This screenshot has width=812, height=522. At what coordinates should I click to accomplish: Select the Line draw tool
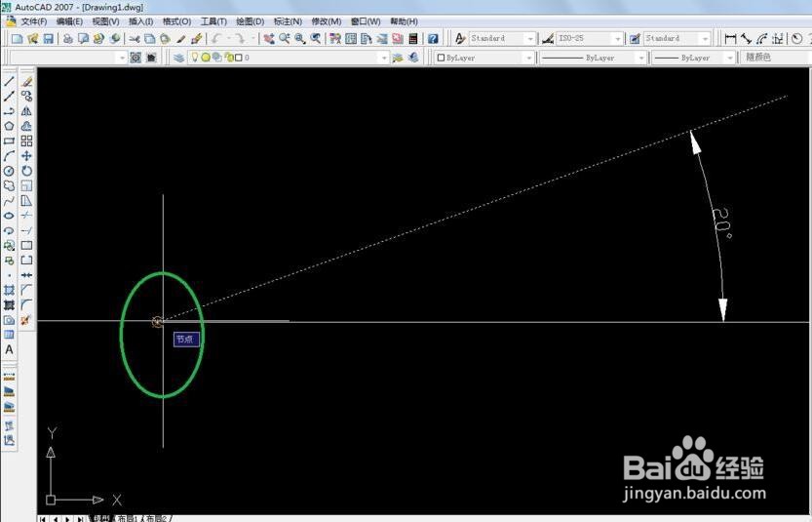9,81
